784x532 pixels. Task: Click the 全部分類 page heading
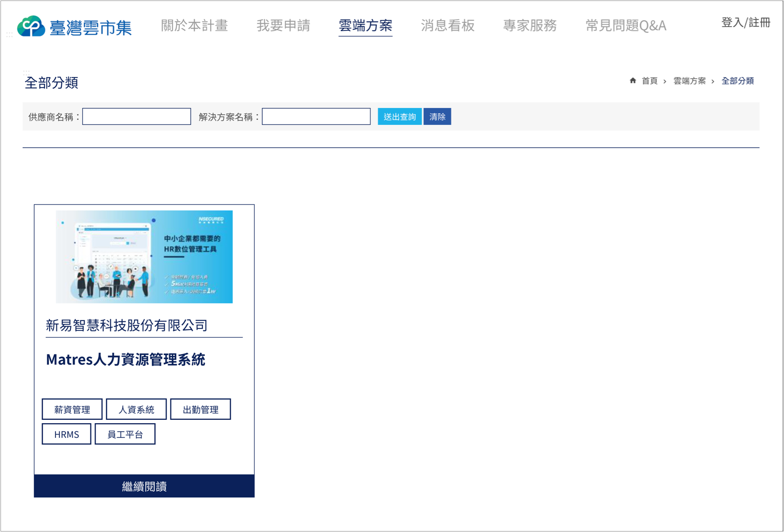pyautogui.click(x=51, y=83)
